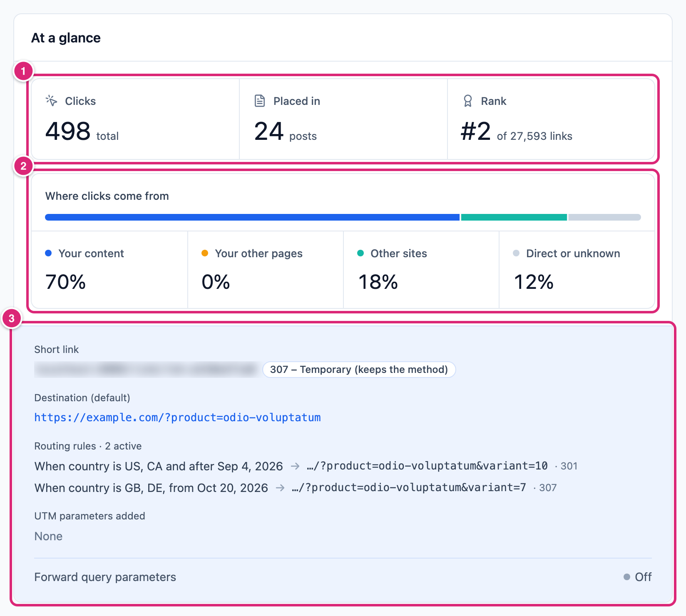Click the '70%' Your content value
The width and height of the screenshot is (686, 616).
tap(65, 282)
